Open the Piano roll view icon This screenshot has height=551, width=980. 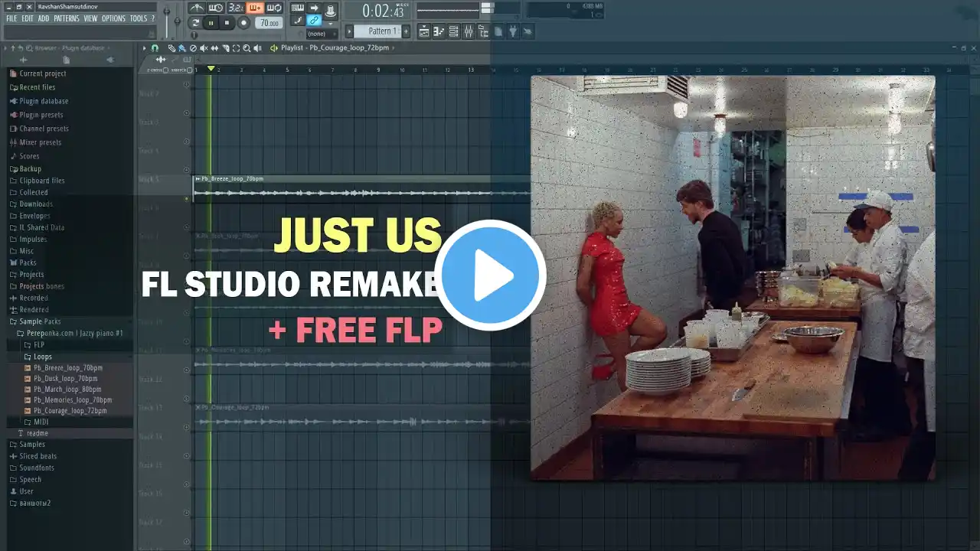(x=439, y=31)
